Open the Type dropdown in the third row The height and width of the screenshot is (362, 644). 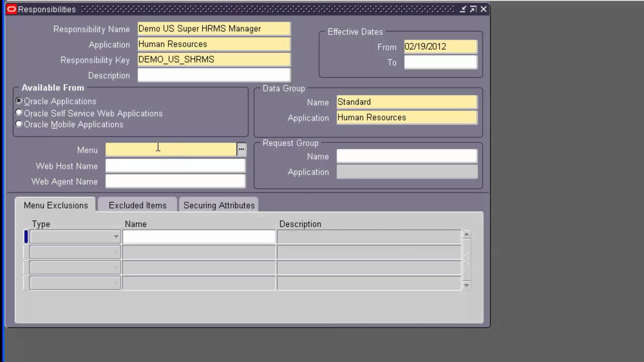click(x=116, y=267)
